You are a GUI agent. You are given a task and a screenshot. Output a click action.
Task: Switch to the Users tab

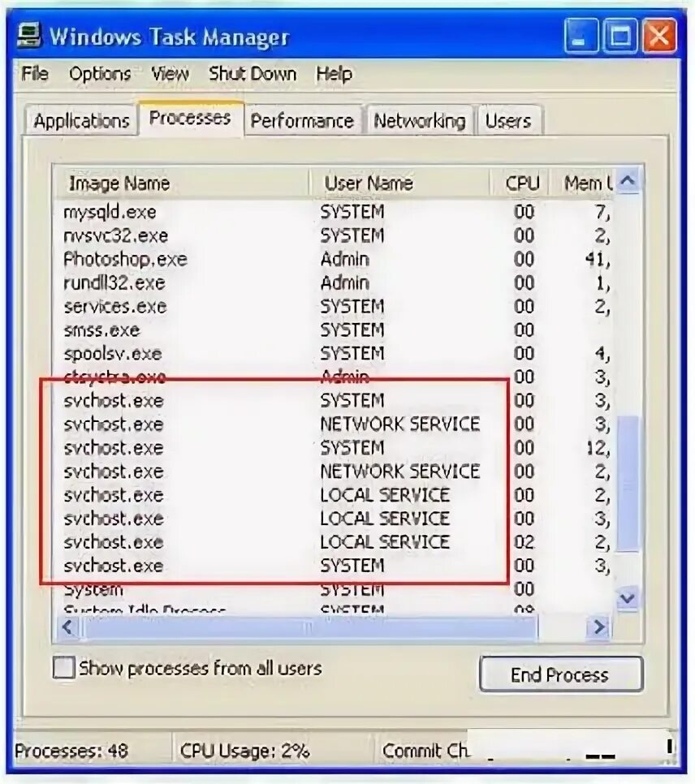click(509, 120)
